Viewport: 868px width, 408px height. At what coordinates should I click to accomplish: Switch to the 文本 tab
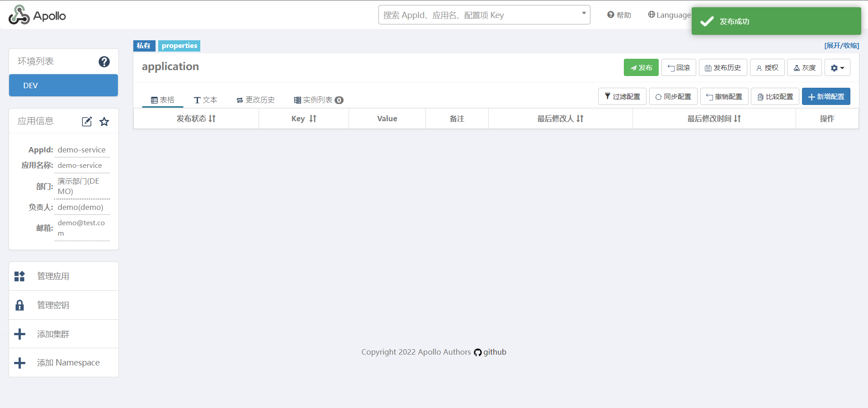tap(206, 100)
